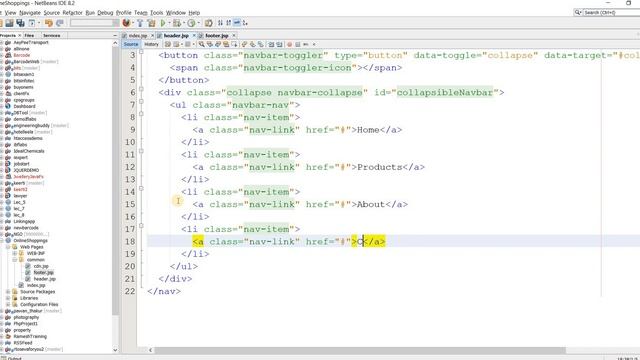The image size is (640, 360).
Task: Open the Navigate menu
Action: (x=30, y=13)
